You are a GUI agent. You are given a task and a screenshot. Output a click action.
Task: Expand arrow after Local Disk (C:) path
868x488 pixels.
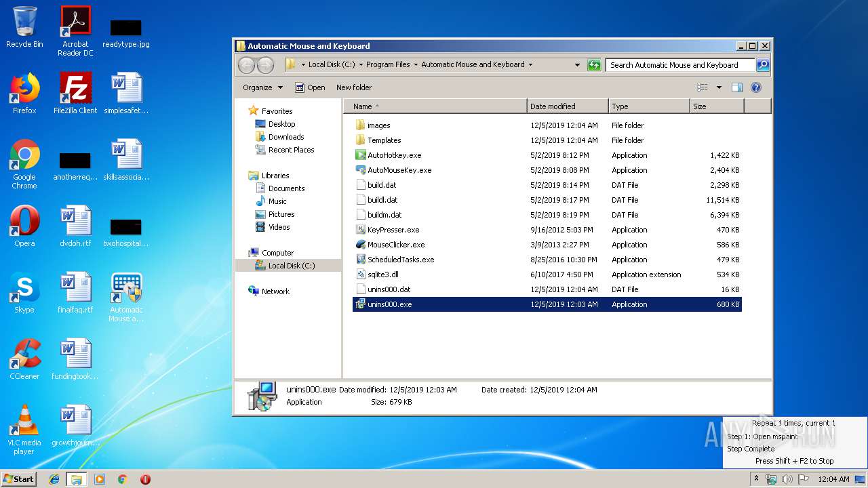tap(360, 65)
